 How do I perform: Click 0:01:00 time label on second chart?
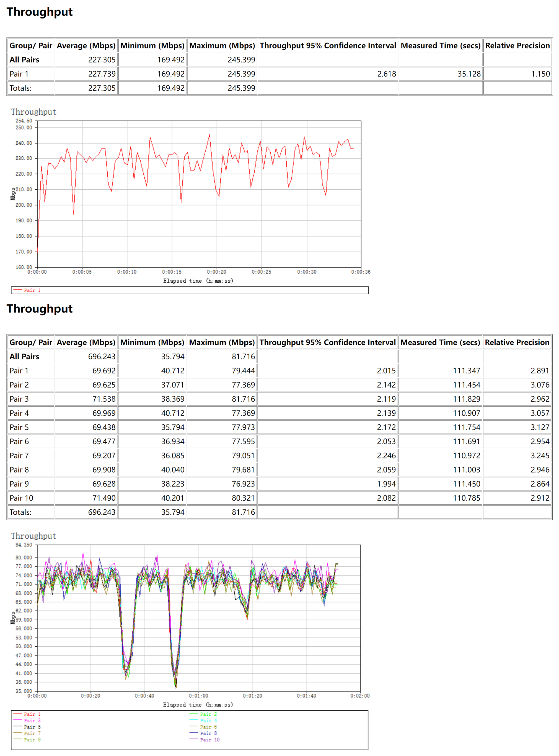point(199,696)
